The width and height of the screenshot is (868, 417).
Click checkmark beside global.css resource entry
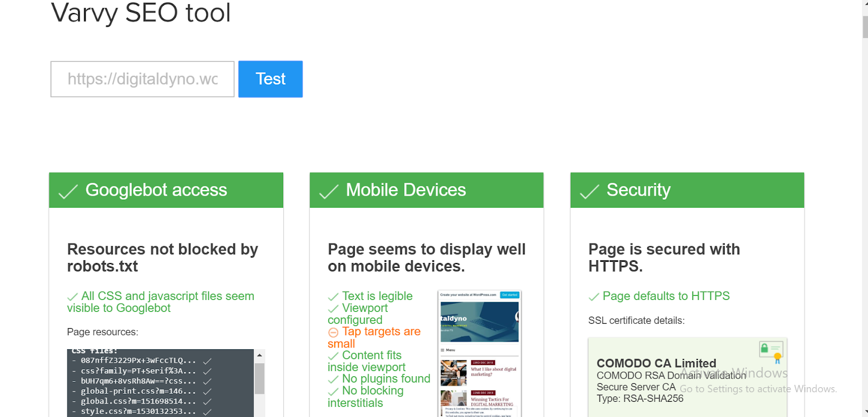(x=207, y=402)
